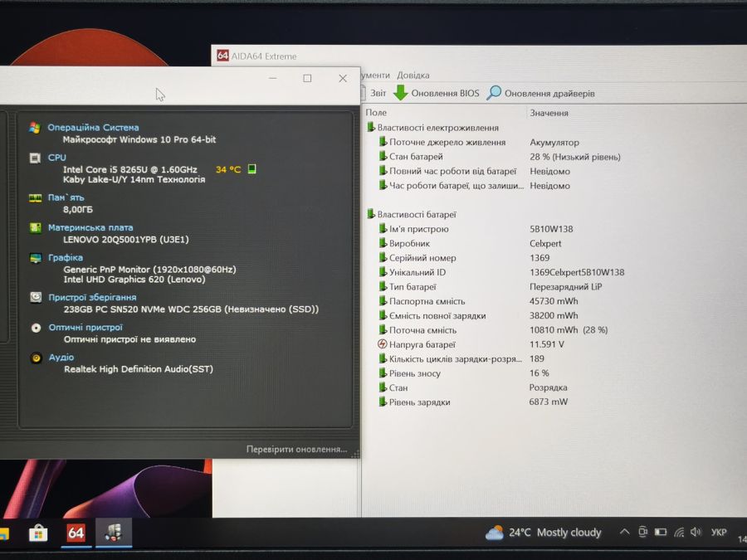The height and width of the screenshot is (560, 747).
Task: Click the green CPU temperature indicator icon
Action: [x=252, y=168]
